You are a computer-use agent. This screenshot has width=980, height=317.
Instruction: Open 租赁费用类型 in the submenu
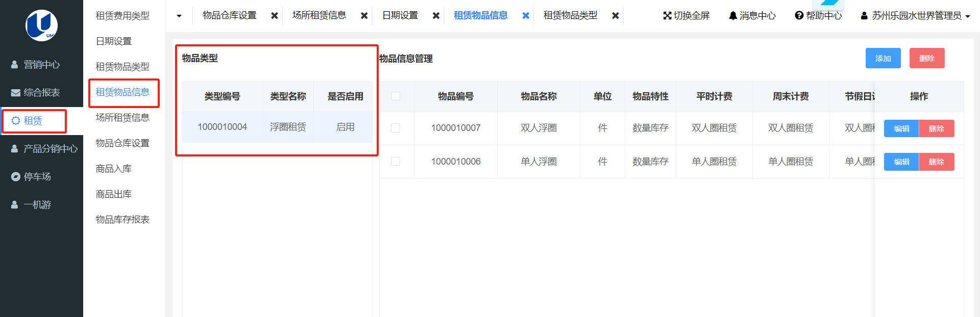point(122,16)
